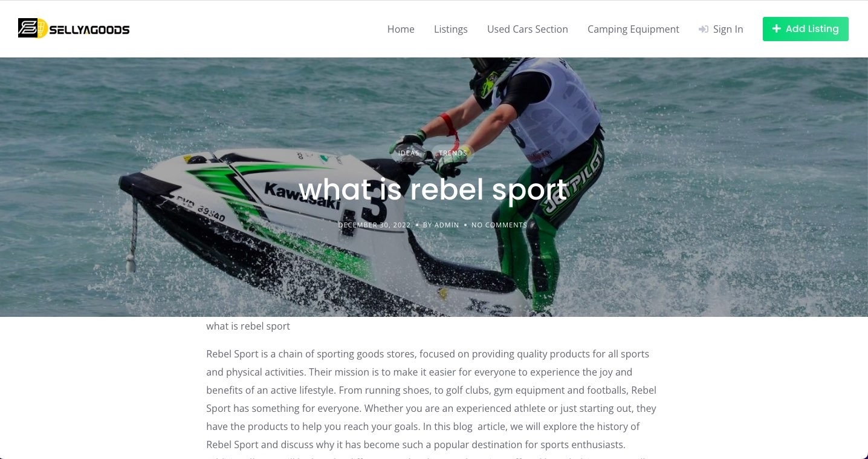Click the sign-in arrow icon
Viewport: 868px width, 459px height.
[703, 29]
